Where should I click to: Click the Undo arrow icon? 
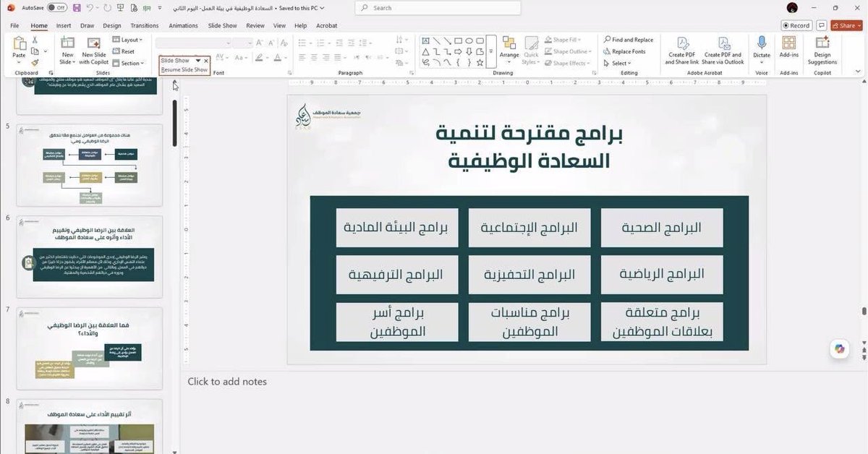pyautogui.click(x=90, y=8)
